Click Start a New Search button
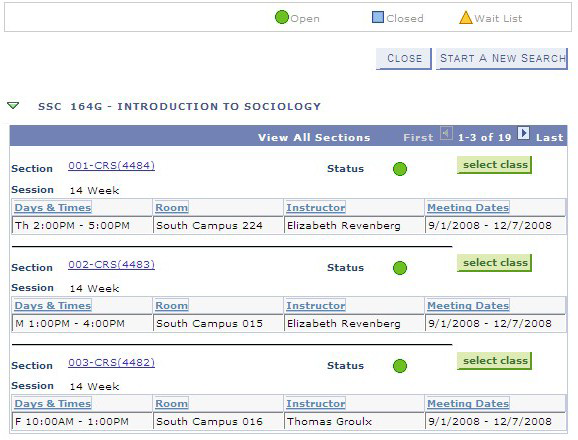This screenshot has width=578, height=440. tap(502, 59)
